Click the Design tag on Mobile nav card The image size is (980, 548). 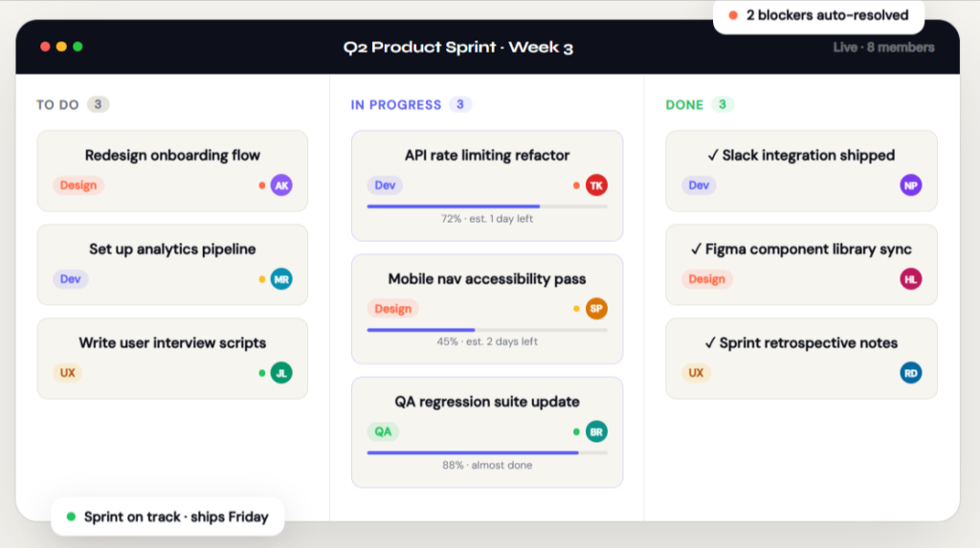(x=392, y=309)
